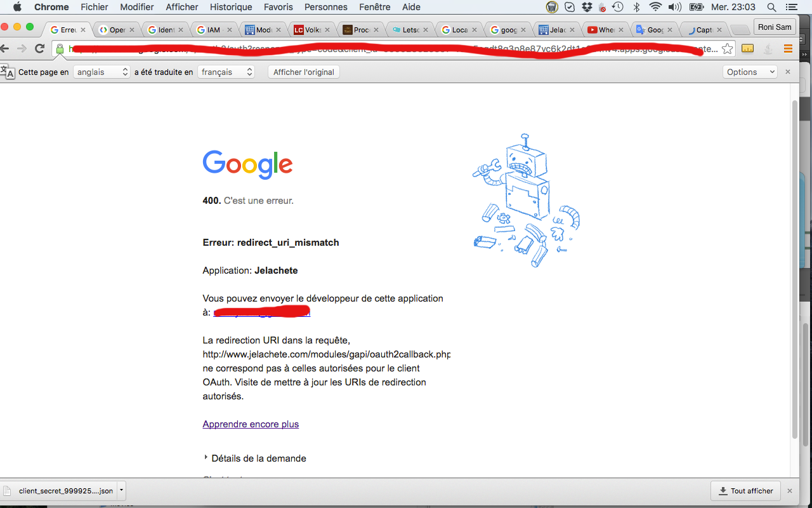Click the volume menu bar icon
Viewport: 812px width, 508px height.
(675, 7)
